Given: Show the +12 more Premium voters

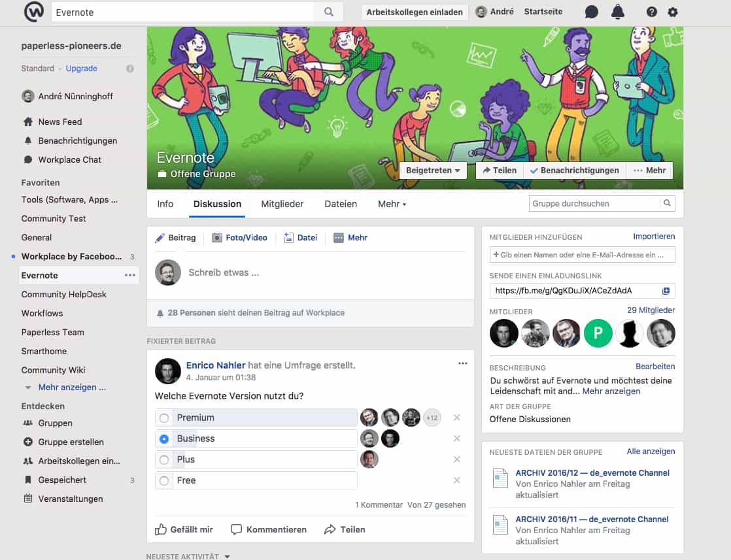Looking at the screenshot, I should 432,418.
